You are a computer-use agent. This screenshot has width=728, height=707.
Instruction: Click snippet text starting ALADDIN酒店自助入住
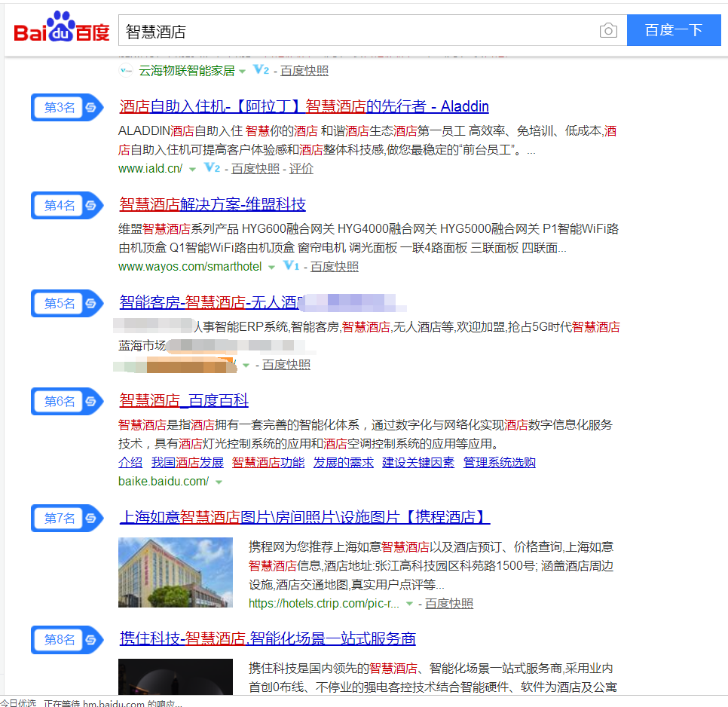(x=368, y=140)
